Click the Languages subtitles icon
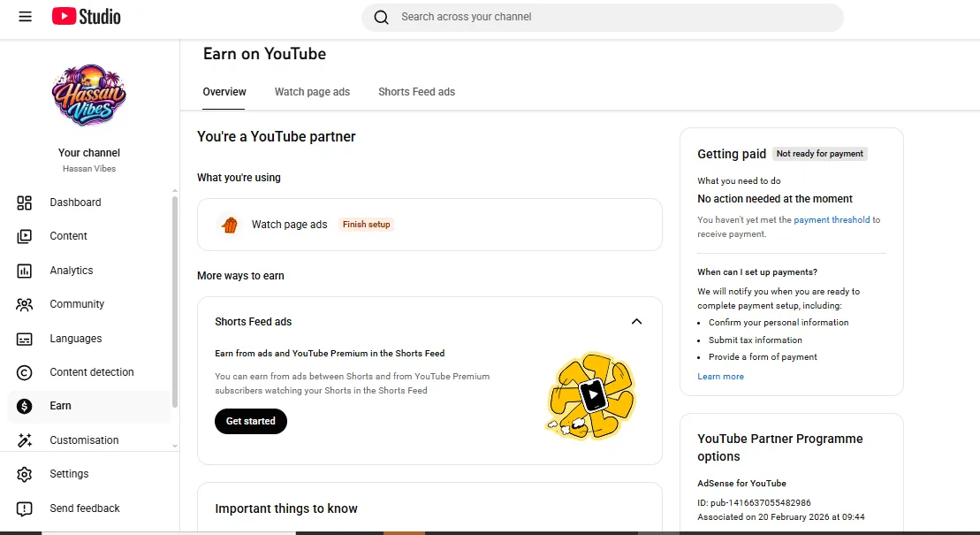The width and height of the screenshot is (980, 535). tap(25, 340)
